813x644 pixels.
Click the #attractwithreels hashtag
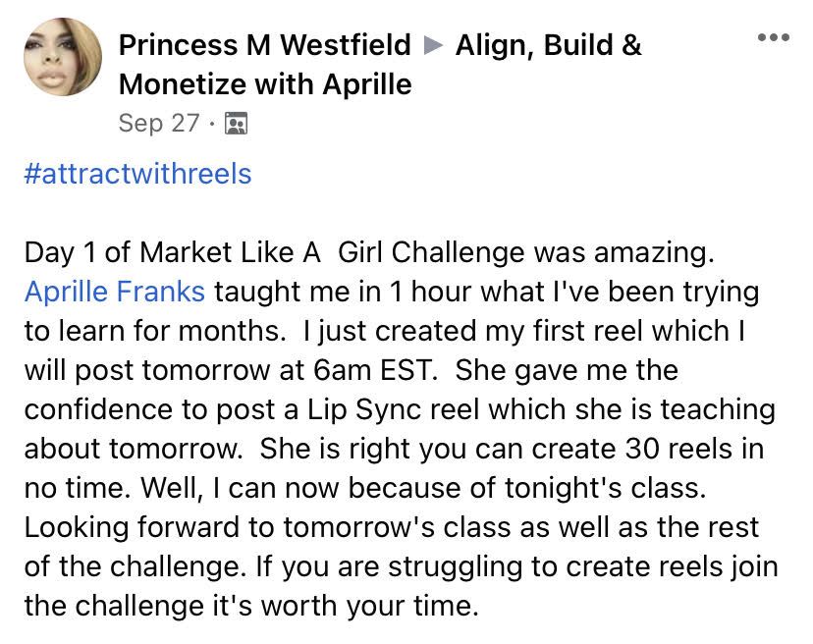point(136,174)
